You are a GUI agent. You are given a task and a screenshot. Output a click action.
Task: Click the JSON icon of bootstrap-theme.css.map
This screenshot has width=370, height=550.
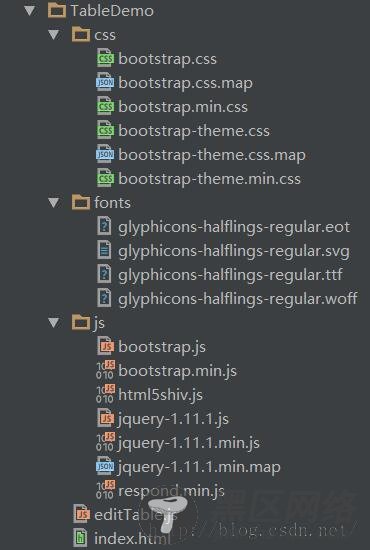click(105, 154)
